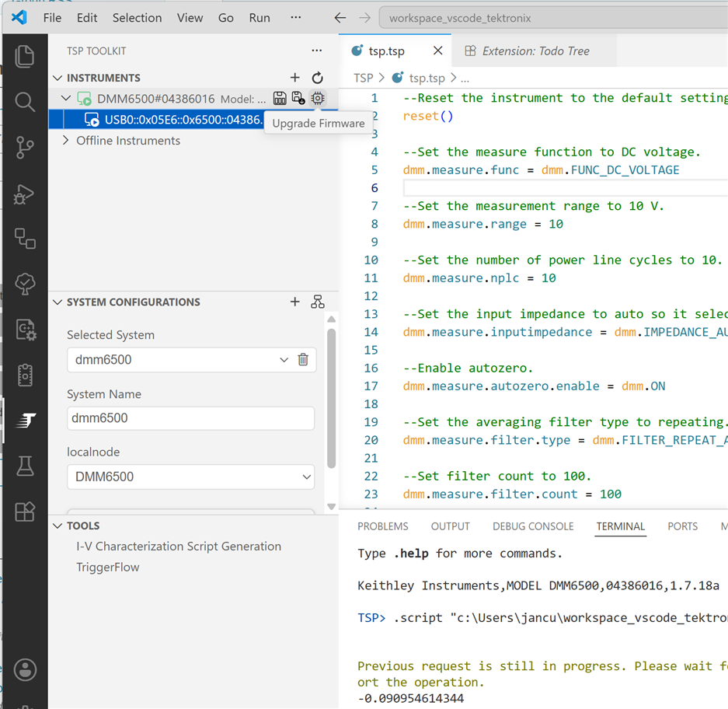This screenshot has width=728, height=709.
Task: Click the System Name input field
Action: click(x=191, y=418)
